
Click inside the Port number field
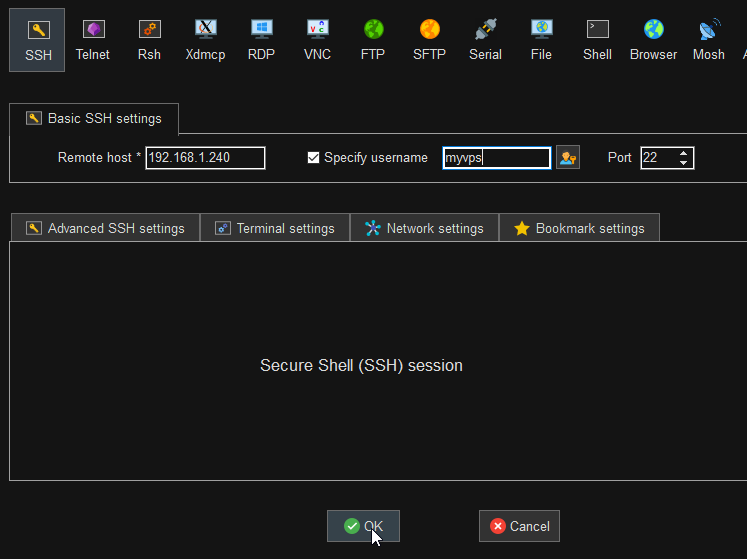659,158
